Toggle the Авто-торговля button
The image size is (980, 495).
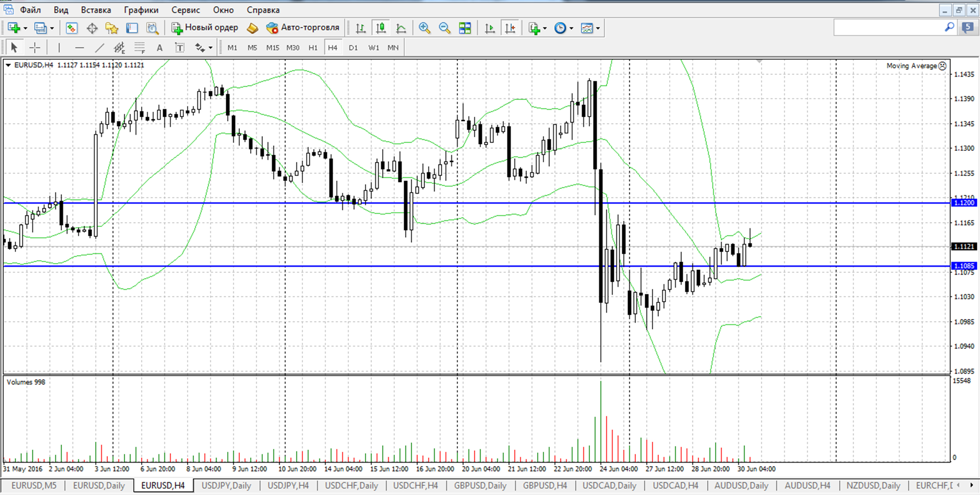pos(302,28)
